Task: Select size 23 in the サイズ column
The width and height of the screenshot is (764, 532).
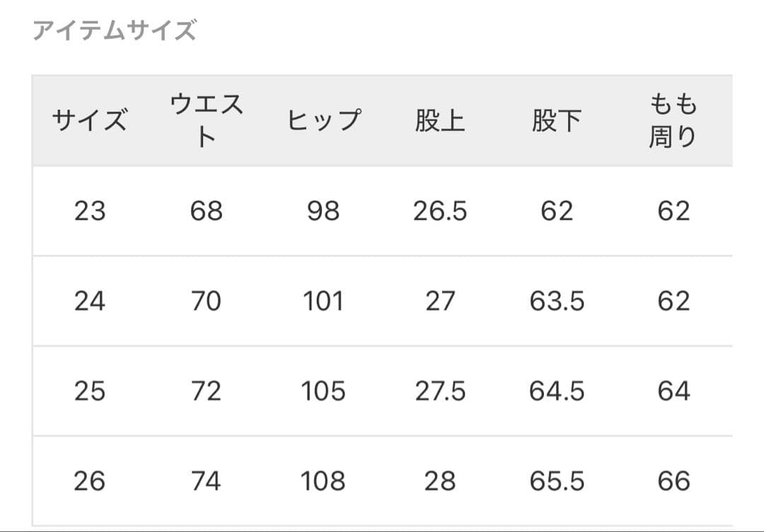Action: point(90,211)
